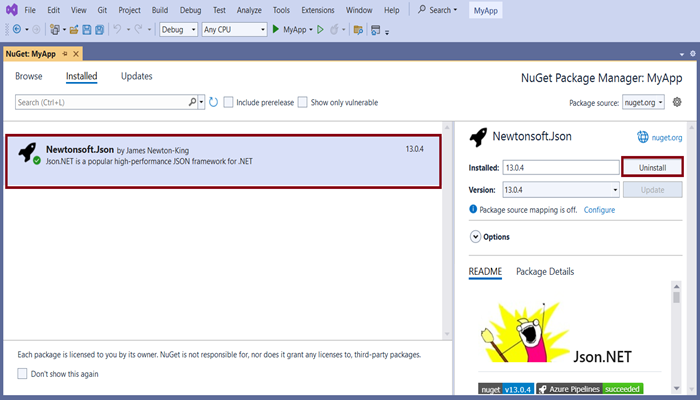Toggle the Include prerelease checkbox
The width and height of the screenshot is (700, 400).
(228, 102)
